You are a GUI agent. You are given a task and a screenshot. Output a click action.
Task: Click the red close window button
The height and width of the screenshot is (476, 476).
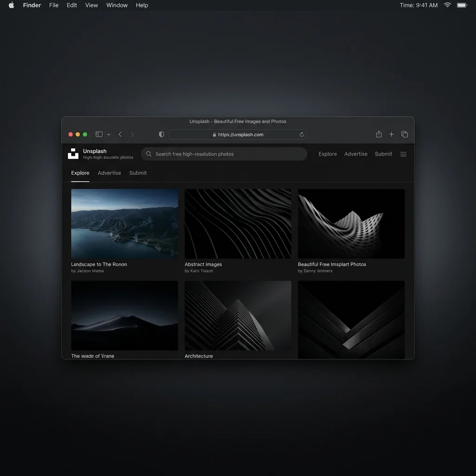[71, 134]
